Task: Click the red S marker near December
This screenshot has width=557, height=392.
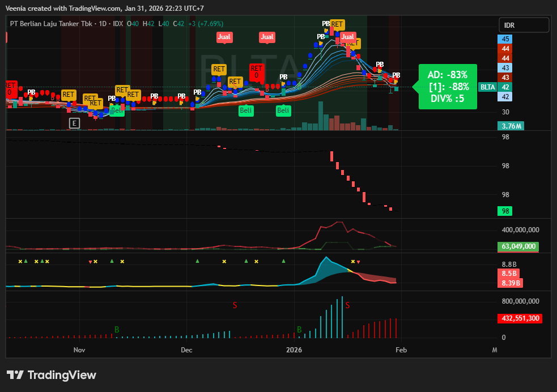Action: tap(235, 305)
